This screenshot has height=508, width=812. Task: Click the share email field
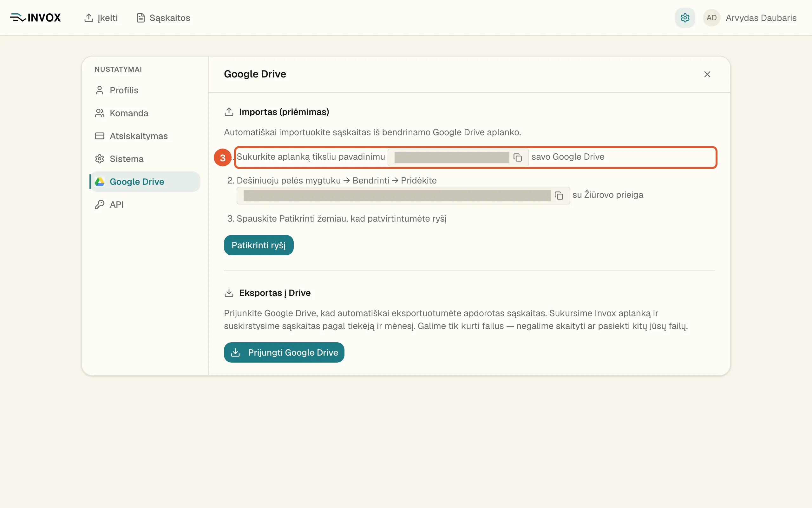[x=403, y=196]
